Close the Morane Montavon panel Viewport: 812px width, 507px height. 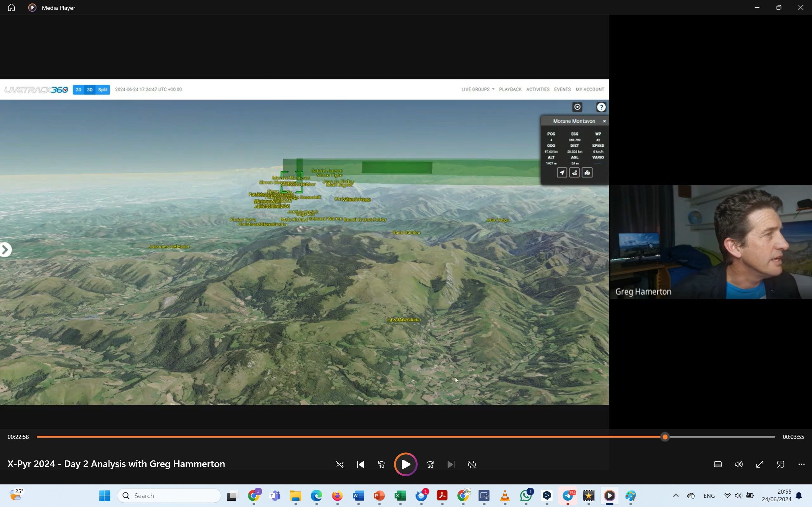[x=604, y=121]
